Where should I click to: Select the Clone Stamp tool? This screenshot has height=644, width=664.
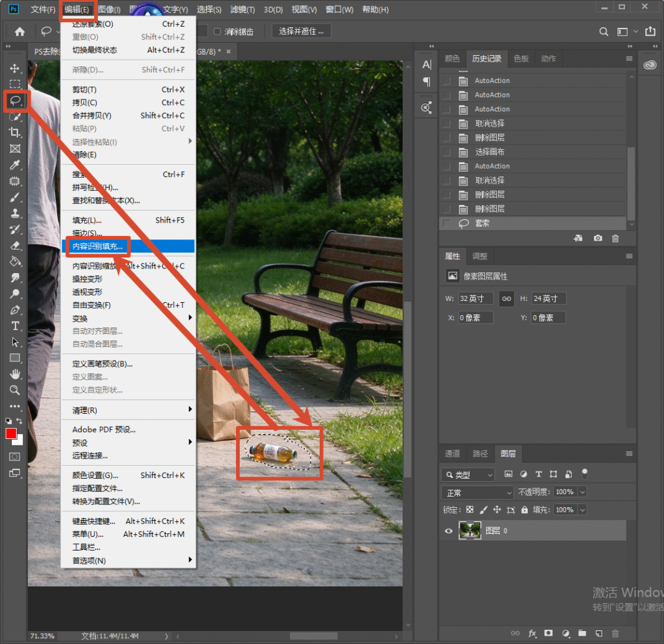pos(15,213)
